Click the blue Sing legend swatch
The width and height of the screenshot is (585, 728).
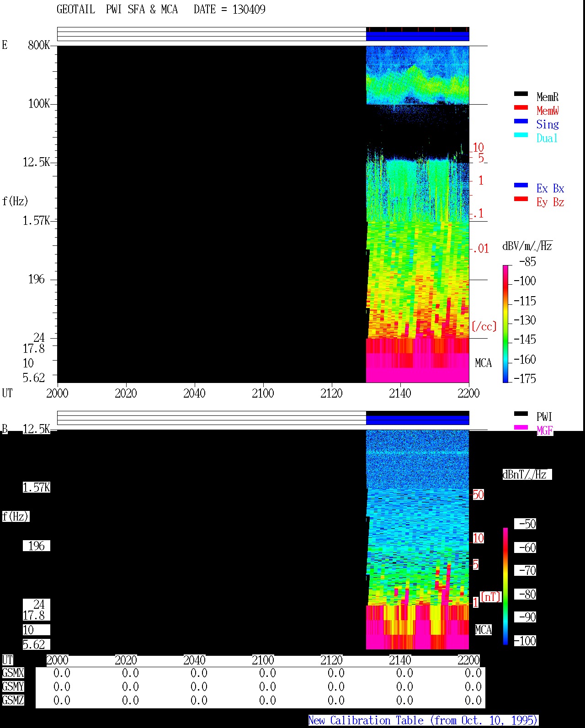(521, 121)
